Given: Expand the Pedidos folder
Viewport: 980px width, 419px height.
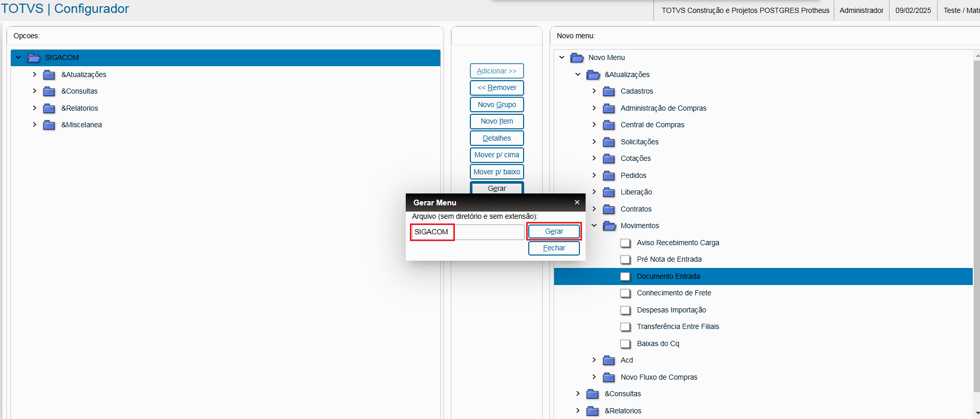Looking at the screenshot, I should [x=594, y=175].
